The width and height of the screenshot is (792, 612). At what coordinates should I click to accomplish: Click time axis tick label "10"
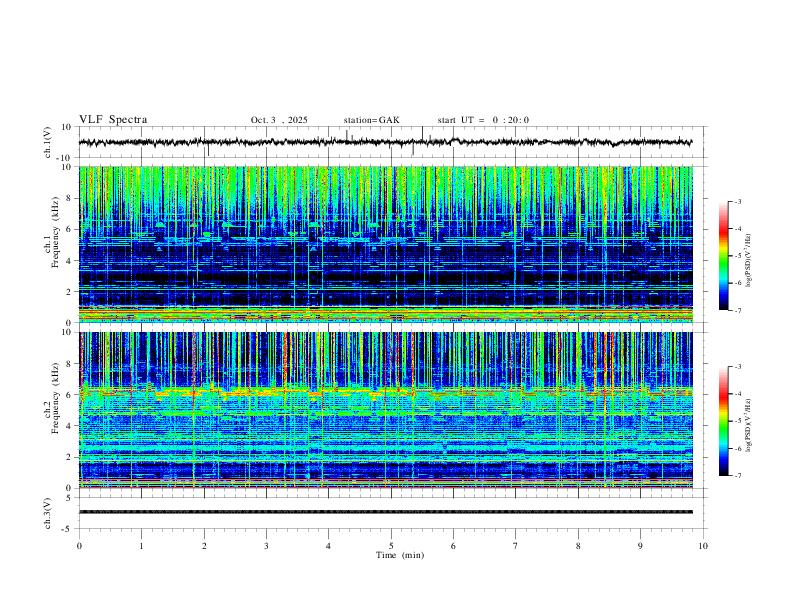(703, 546)
